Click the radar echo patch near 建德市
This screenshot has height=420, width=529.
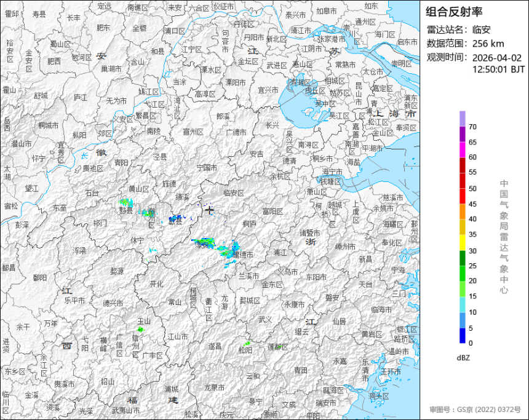[234, 248]
